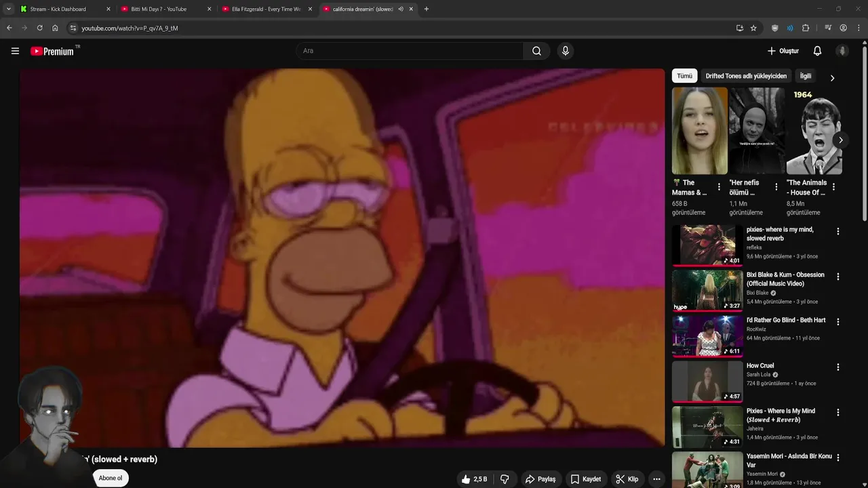Open The Mamas short thumbnail
The width and height of the screenshot is (868, 488).
699,131
